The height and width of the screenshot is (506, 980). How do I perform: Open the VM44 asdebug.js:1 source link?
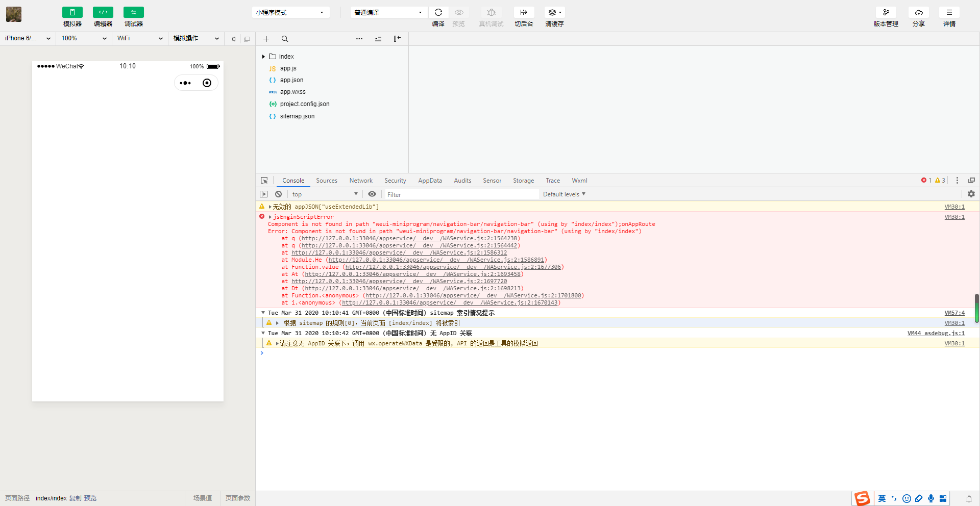point(936,334)
